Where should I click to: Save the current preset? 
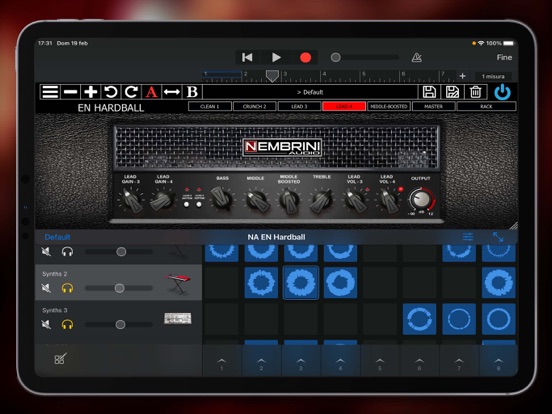pos(429,92)
